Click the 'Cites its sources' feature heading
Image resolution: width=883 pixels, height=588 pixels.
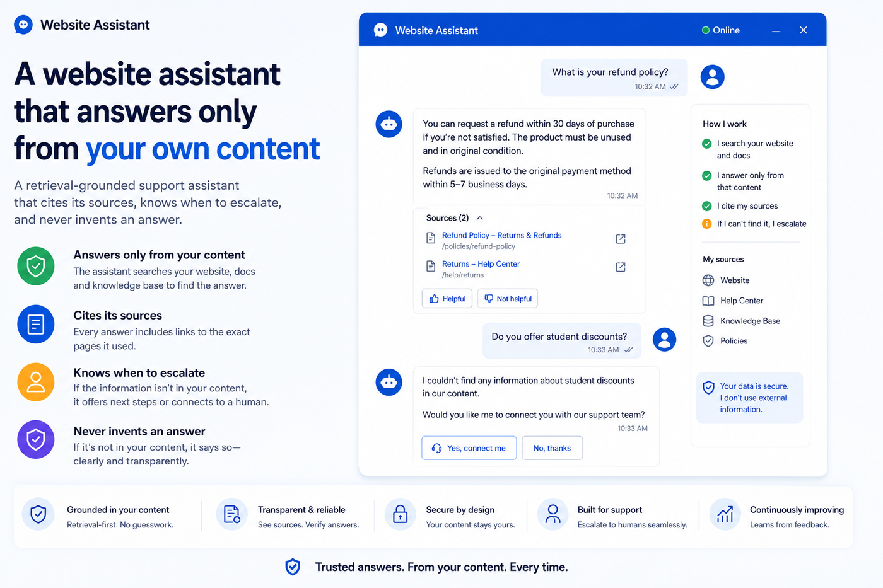(118, 315)
